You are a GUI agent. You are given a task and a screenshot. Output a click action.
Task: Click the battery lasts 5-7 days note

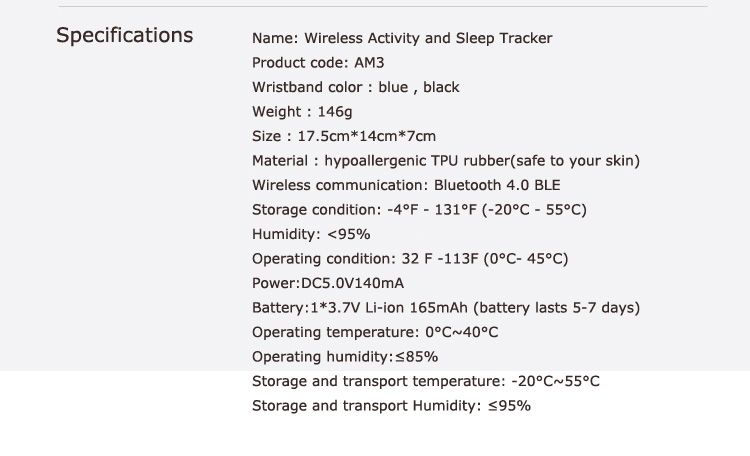[x=557, y=307]
